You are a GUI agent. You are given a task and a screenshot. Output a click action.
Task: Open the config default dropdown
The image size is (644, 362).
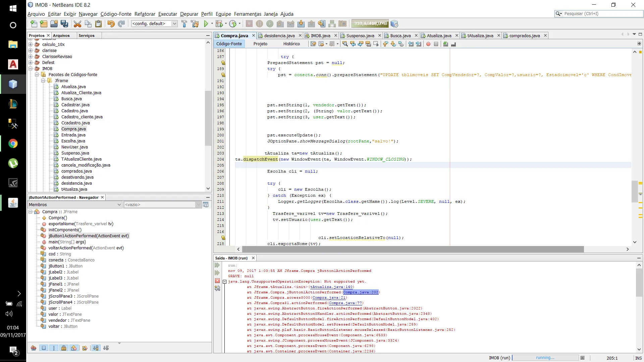(154, 24)
